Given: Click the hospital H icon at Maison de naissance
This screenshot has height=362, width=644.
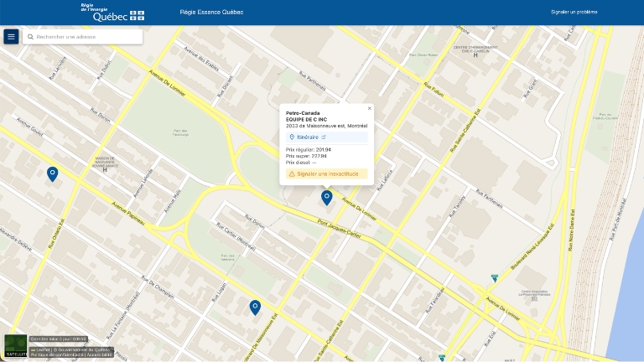Looking at the screenshot, I should point(105,169).
